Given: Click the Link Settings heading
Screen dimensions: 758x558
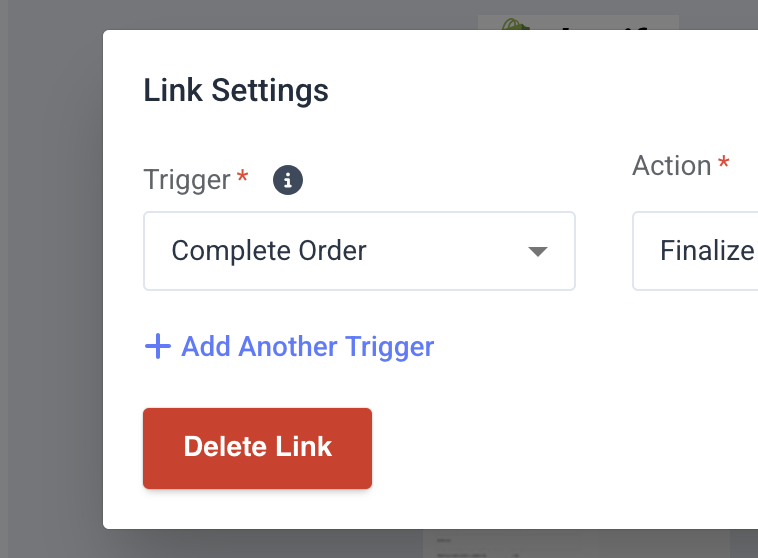Looking at the screenshot, I should click(x=236, y=90).
